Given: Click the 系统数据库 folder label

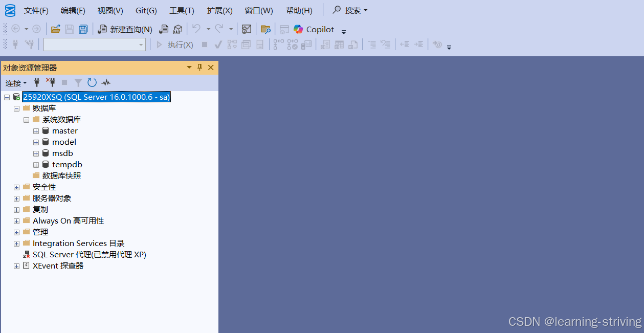Looking at the screenshot, I should [61, 120].
